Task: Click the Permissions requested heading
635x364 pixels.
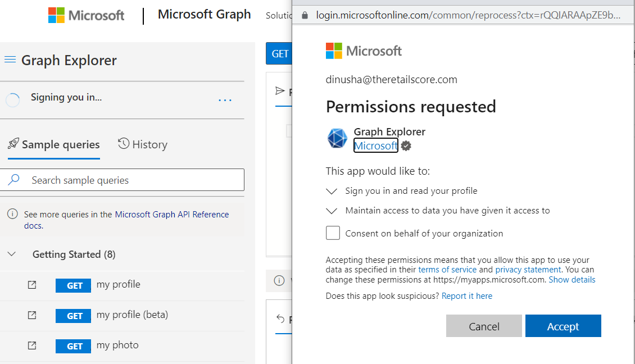Action: pyautogui.click(x=411, y=107)
